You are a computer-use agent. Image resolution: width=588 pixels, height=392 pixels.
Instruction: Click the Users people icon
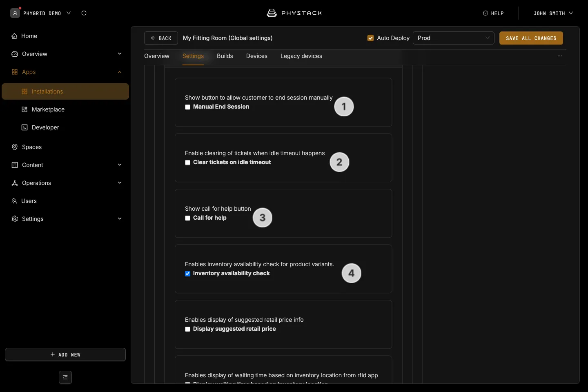click(14, 201)
